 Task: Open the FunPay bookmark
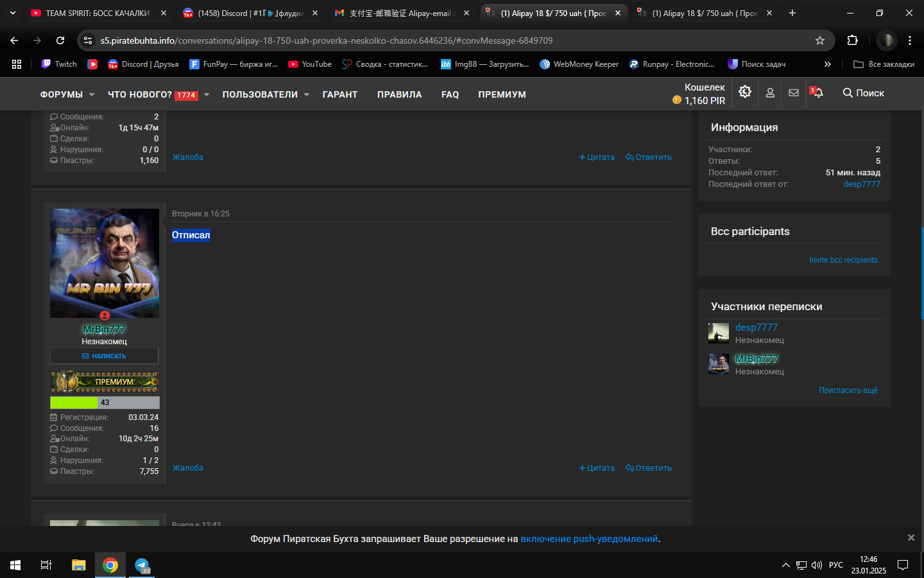tap(234, 64)
